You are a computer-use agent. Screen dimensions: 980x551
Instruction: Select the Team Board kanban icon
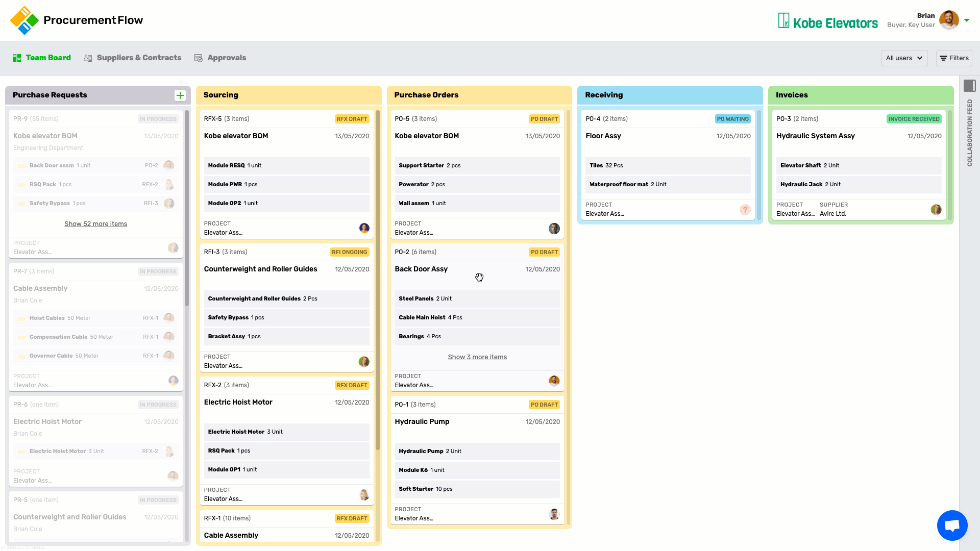coord(17,58)
